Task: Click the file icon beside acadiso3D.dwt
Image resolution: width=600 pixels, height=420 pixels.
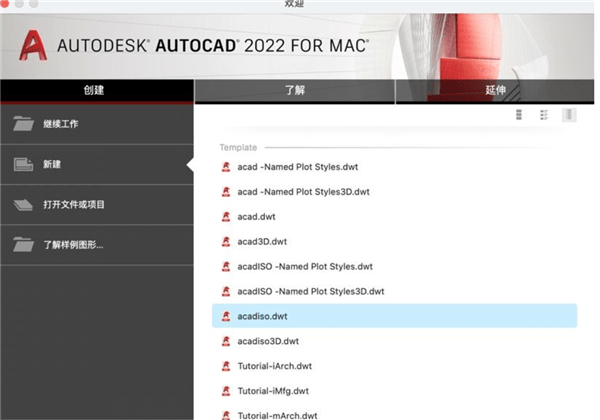Action: (x=226, y=341)
